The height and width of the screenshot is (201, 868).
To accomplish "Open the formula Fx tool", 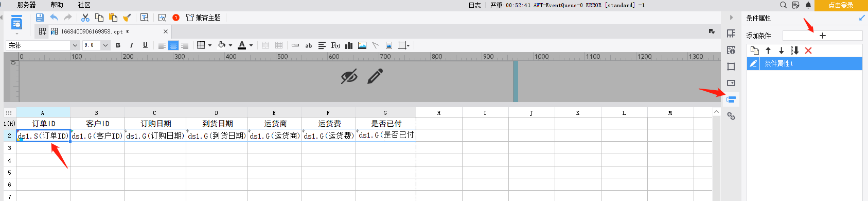I will [x=335, y=45].
